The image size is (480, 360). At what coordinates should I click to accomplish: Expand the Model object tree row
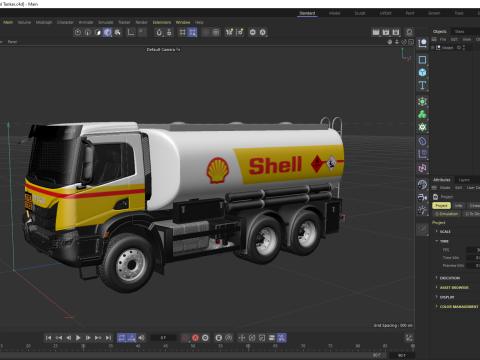click(433, 48)
